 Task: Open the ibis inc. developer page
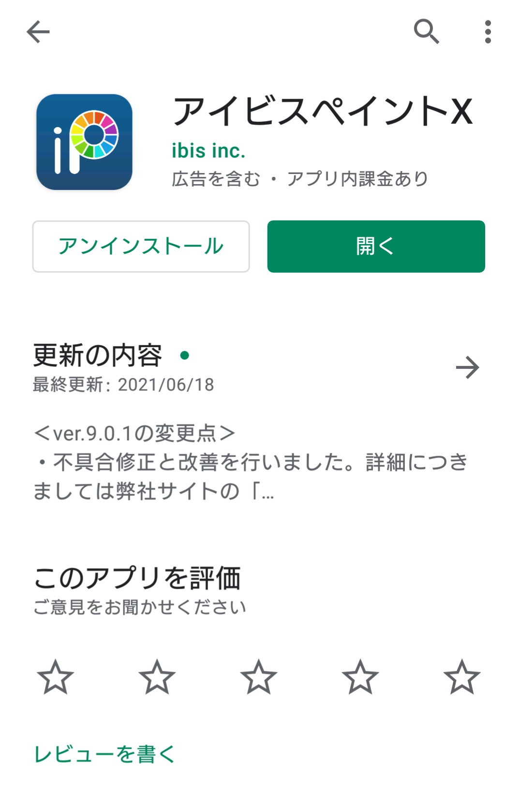(x=208, y=151)
